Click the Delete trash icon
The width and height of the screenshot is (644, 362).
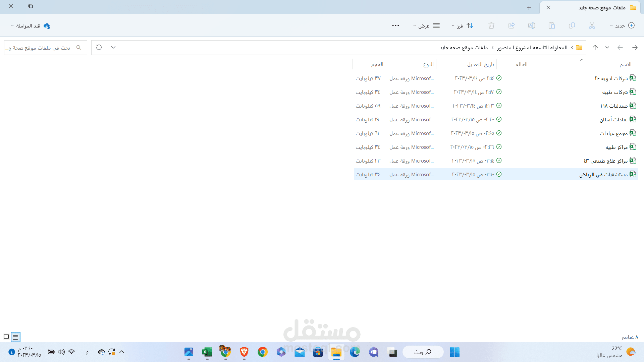(x=491, y=25)
